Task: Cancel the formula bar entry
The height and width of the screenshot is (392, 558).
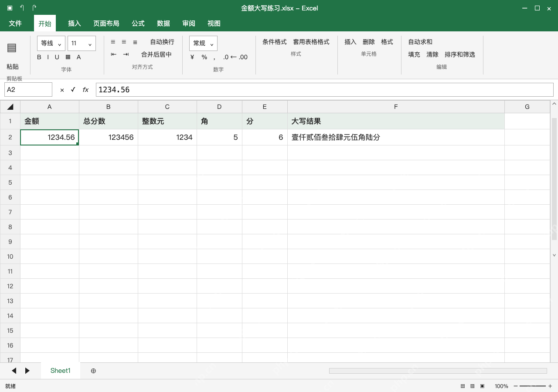Action: point(62,90)
